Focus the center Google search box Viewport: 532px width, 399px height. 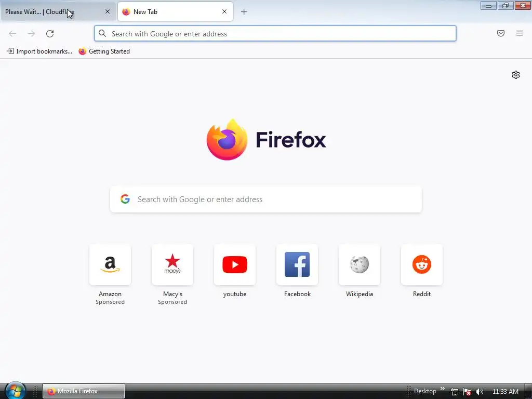click(266, 199)
